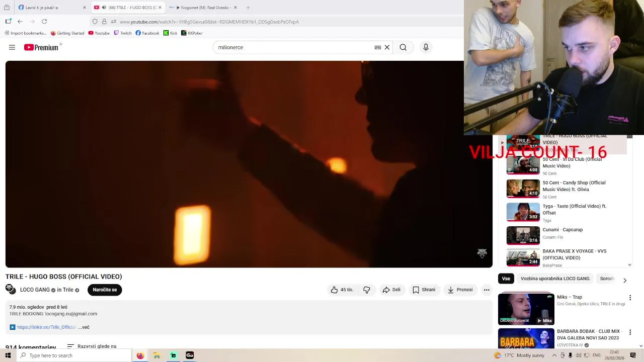This screenshot has height=362, width=644.
Task: Expand description with ...več
Action: [x=84, y=327]
